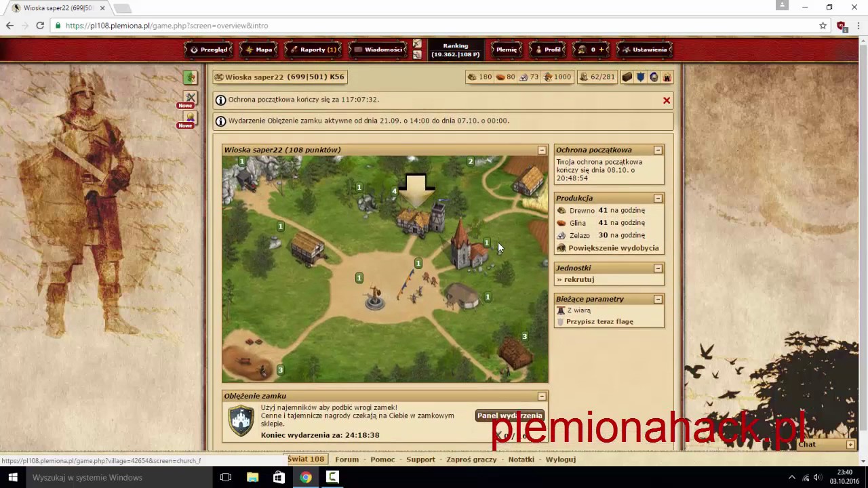
Task: Click Wyloguj to log out
Action: [561, 460]
